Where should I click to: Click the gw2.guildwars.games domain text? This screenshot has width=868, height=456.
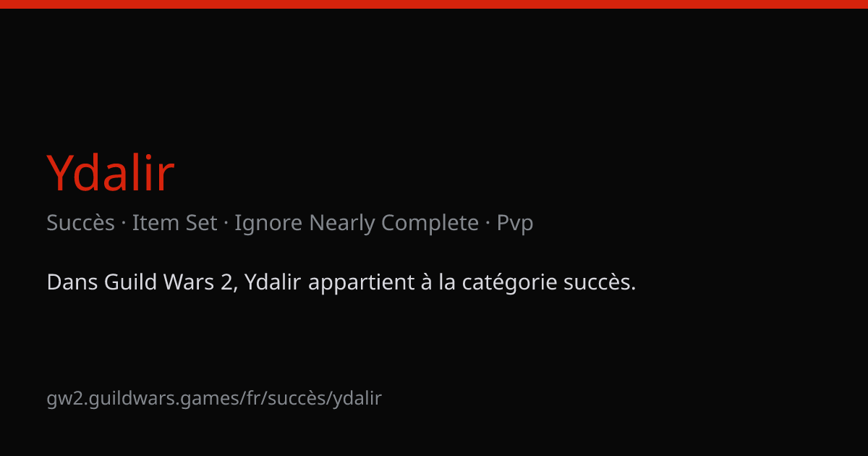tap(142, 398)
